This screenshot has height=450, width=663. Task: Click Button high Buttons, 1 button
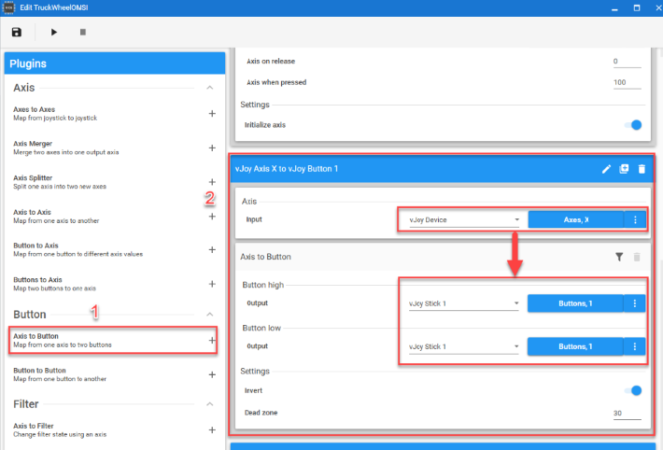575,303
